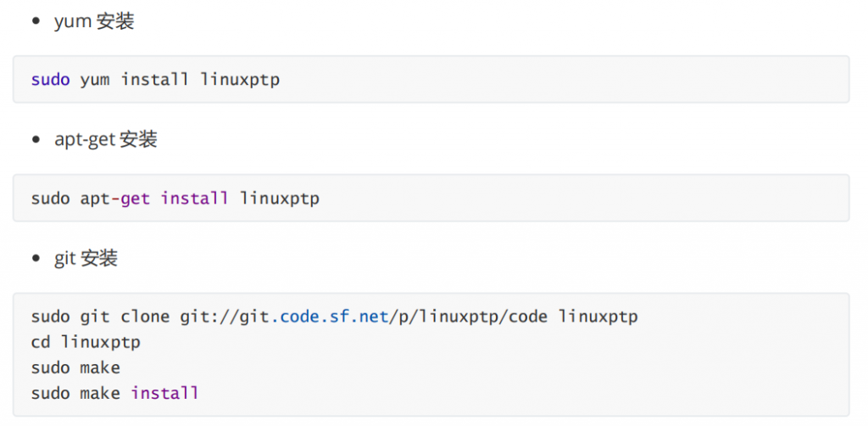Click the 'sudo make' line without install

(x=75, y=367)
